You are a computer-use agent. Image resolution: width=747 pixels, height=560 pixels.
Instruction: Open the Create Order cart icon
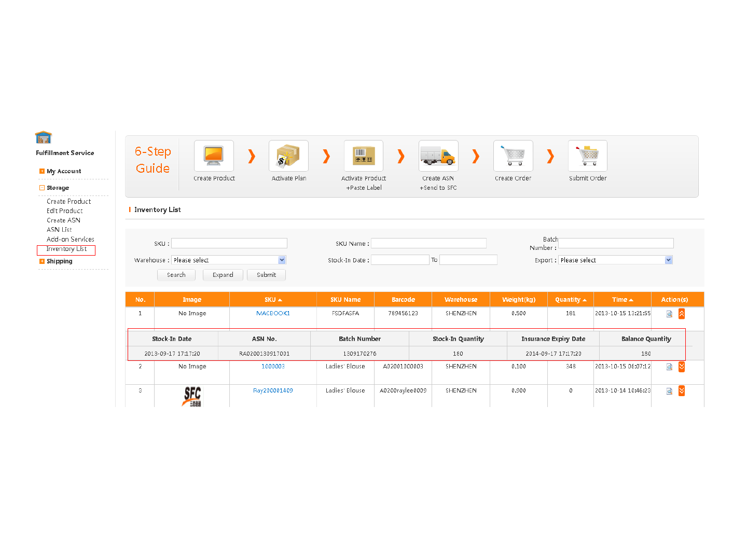click(x=513, y=156)
